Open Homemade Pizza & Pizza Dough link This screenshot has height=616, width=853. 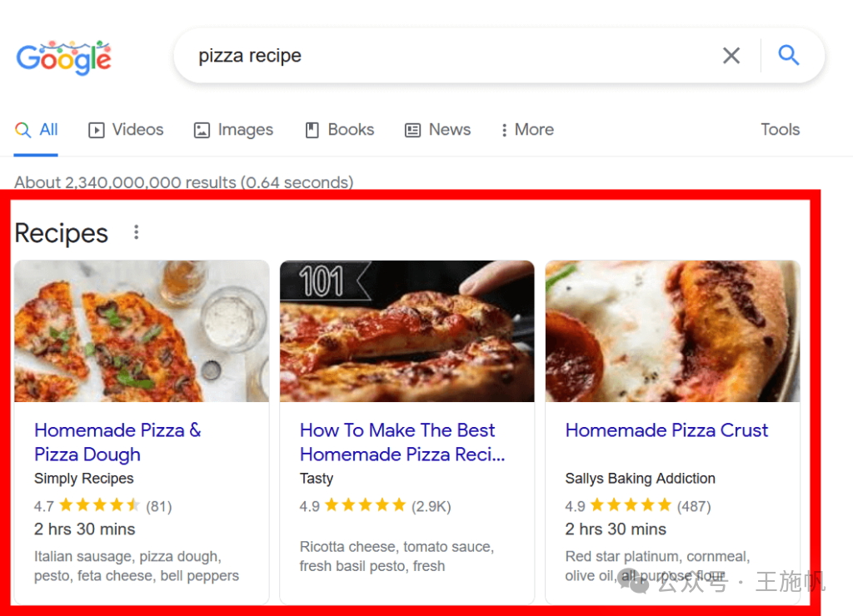tap(117, 442)
